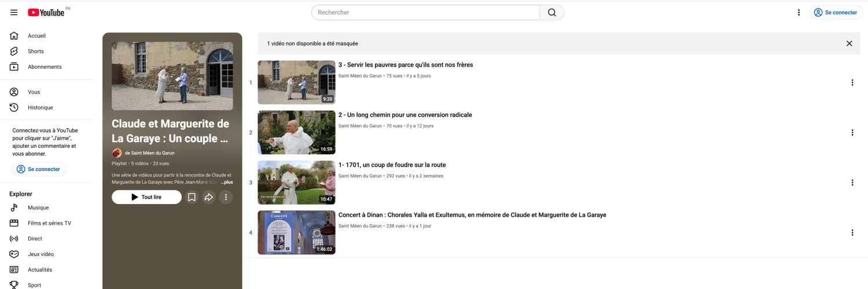
Task: Share the playlist via arrow icon
Action: (209, 197)
